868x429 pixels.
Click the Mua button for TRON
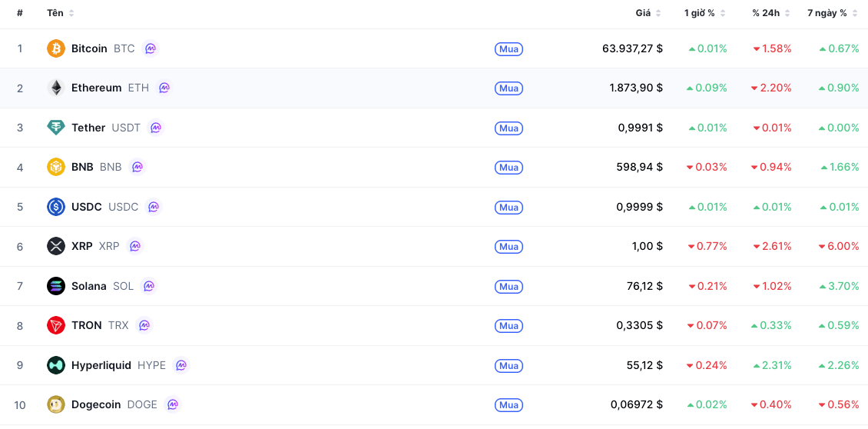[509, 325]
